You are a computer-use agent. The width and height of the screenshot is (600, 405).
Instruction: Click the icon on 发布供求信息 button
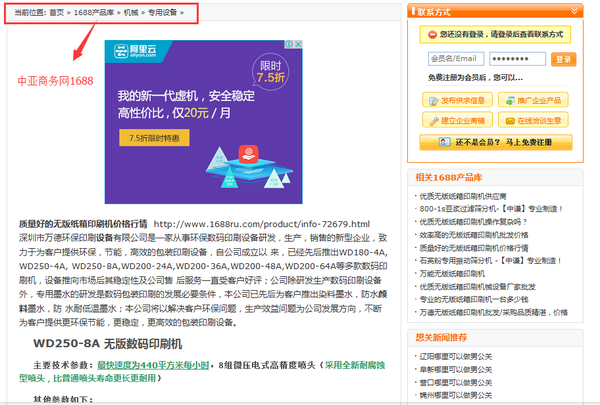click(x=434, y=101)
